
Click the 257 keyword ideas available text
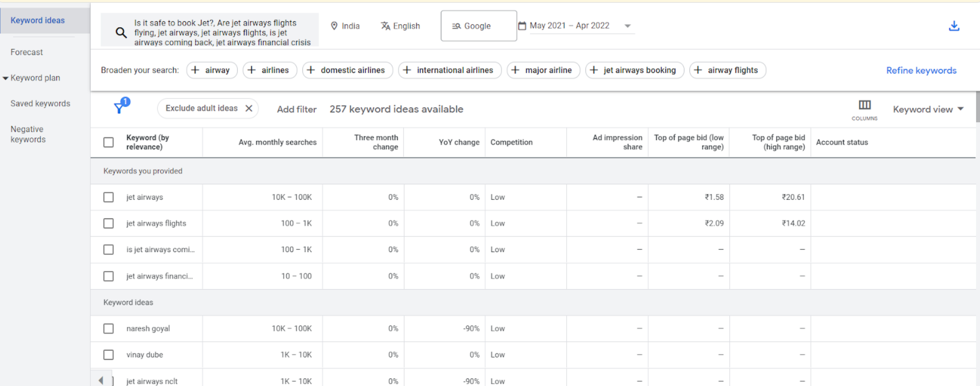pos(396,109)
